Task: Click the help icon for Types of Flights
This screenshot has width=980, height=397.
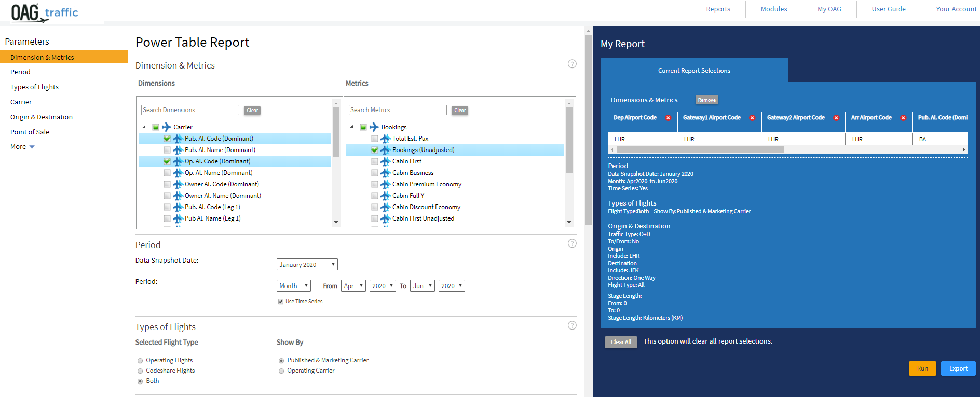Action: (x=572, y=325)
